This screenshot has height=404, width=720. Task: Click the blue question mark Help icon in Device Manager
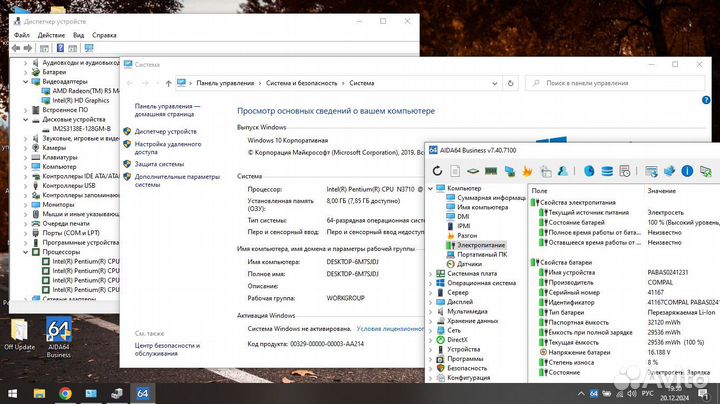(x=60, y=48)
